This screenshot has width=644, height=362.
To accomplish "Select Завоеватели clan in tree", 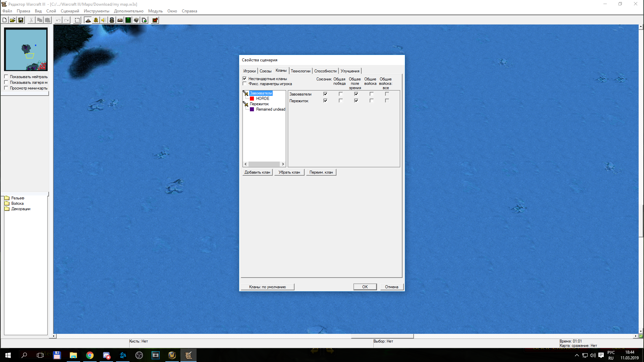I will click(x=261, y=93).
